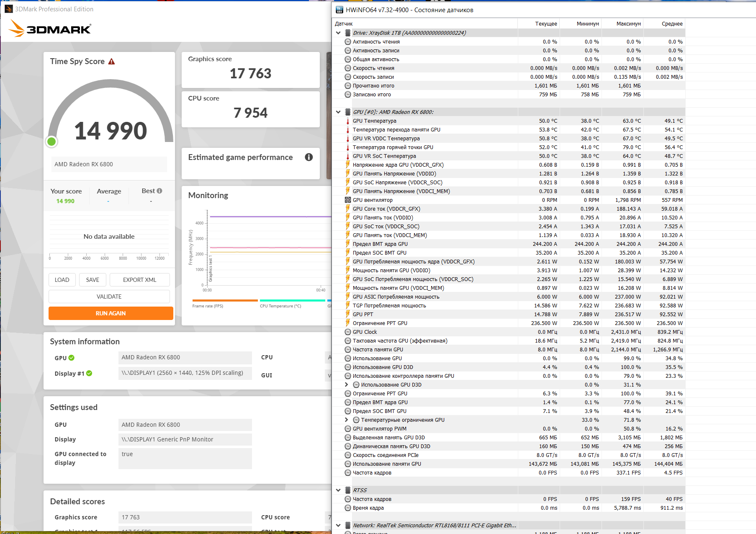Image resolution: width=756 pixels, height=534 pixels.
Task: Open the Estimated game performance info icon
Action: coord(309,157)
